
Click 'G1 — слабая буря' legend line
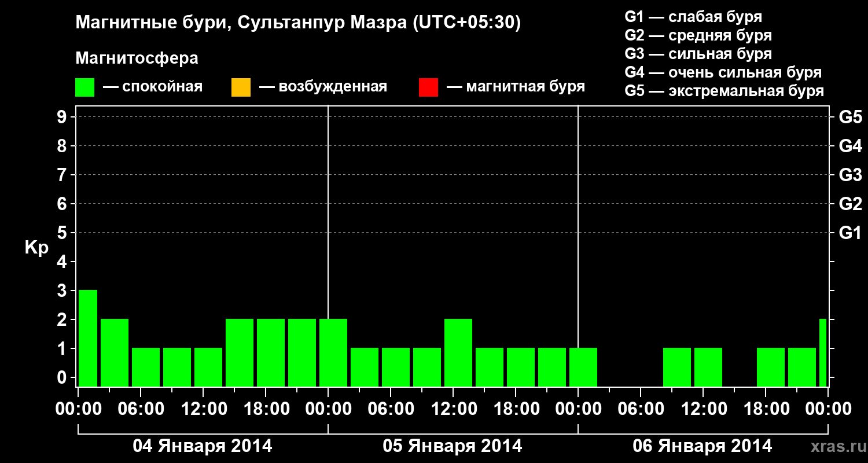[x=693, y=17]
